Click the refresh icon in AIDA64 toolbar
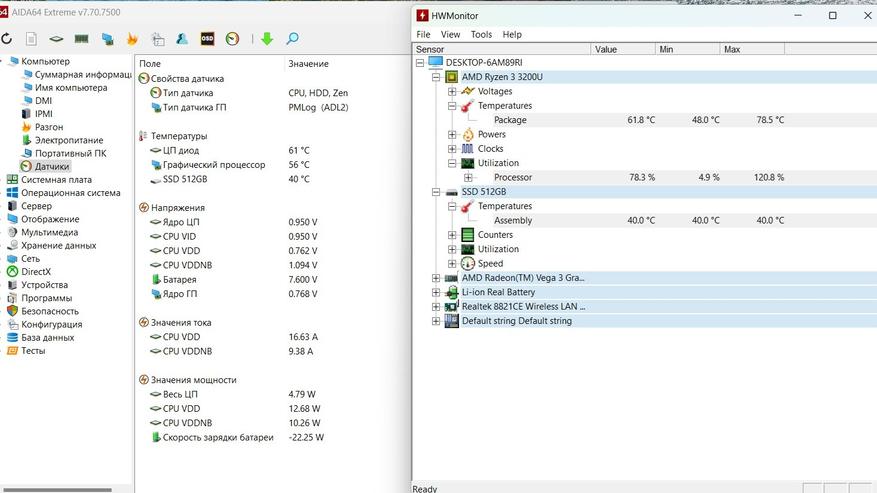The width and height of the screenshot is (877, 493). 6,39
